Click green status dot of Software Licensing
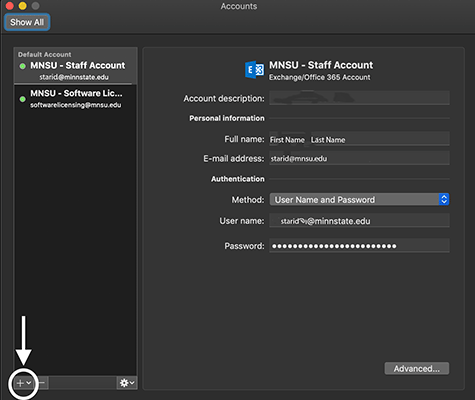The height and width of the screenshot is (400, 475). (x=22, y=99)
